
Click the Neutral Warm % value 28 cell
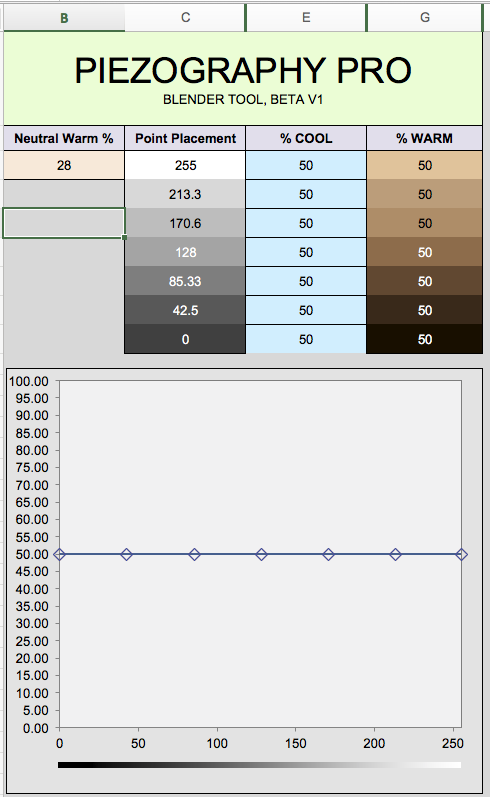pos(64,165)
